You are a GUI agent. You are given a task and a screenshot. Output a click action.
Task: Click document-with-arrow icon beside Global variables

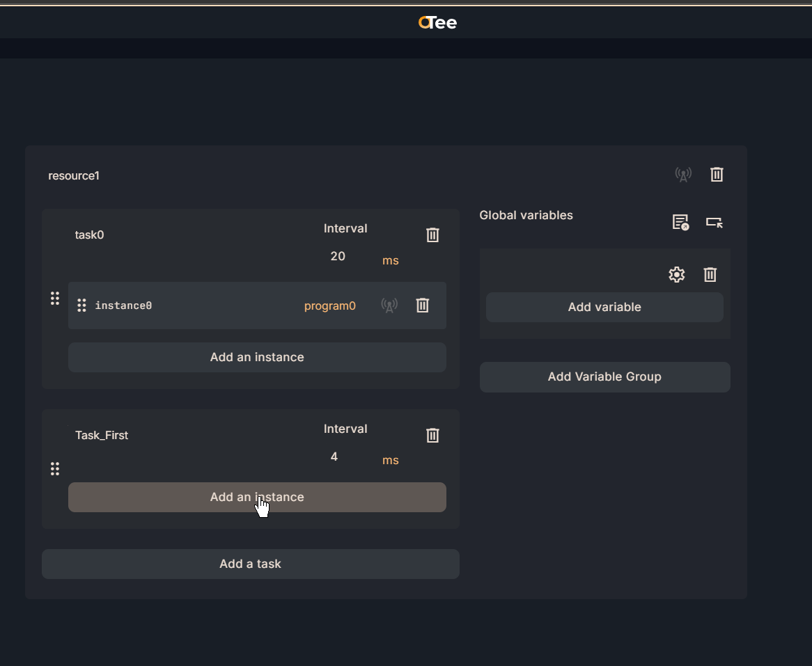(680, 222)
